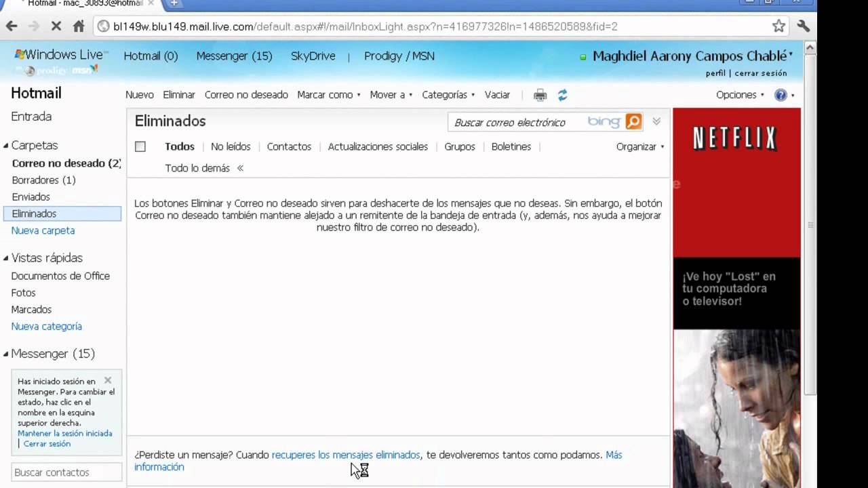The height and width of the screenshot is (488, 868).
Task: Open the Mover a dropdown
Action: [391, 95]
